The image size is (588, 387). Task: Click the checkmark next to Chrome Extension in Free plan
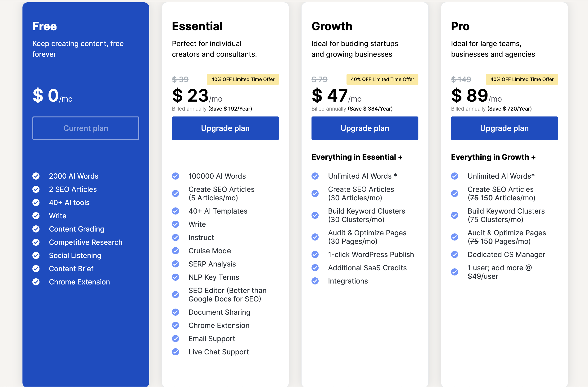[x=36, y=282]
